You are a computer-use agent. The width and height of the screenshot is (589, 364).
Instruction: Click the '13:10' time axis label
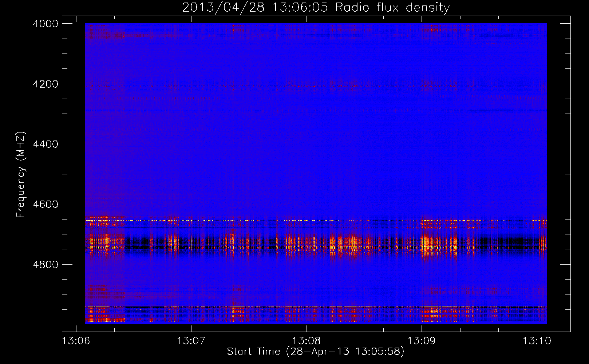click(537, 341)
